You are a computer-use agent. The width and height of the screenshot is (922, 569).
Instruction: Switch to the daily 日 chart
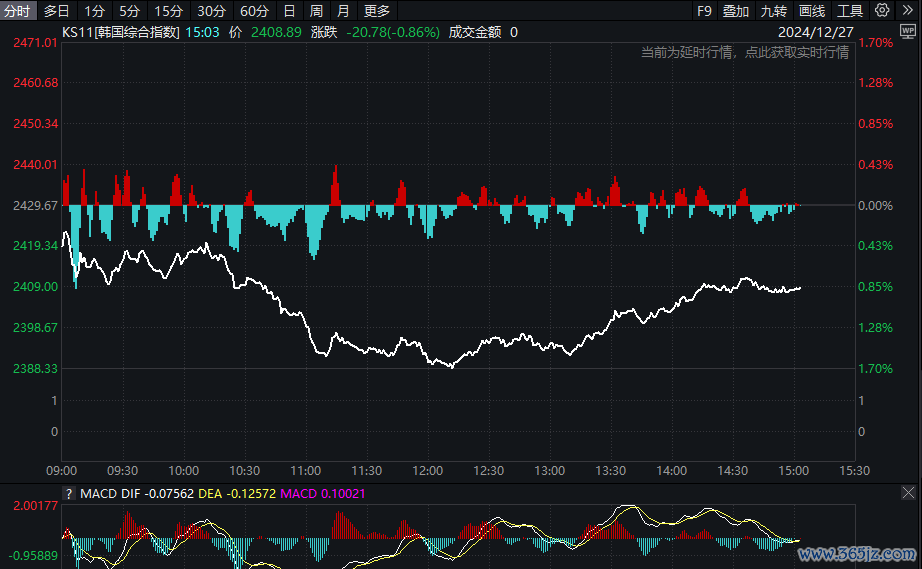point(289,11)
